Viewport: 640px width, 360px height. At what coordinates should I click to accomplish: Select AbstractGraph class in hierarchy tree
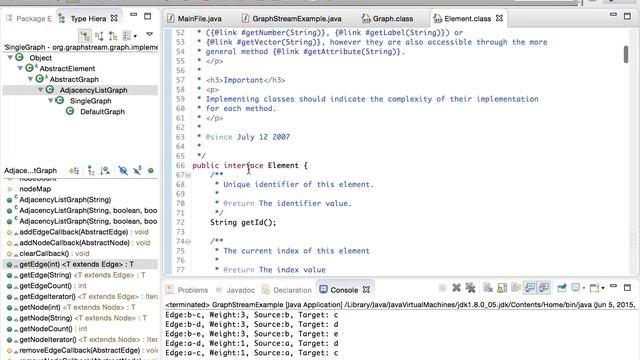pyautogui.click(x=74, y=79)
